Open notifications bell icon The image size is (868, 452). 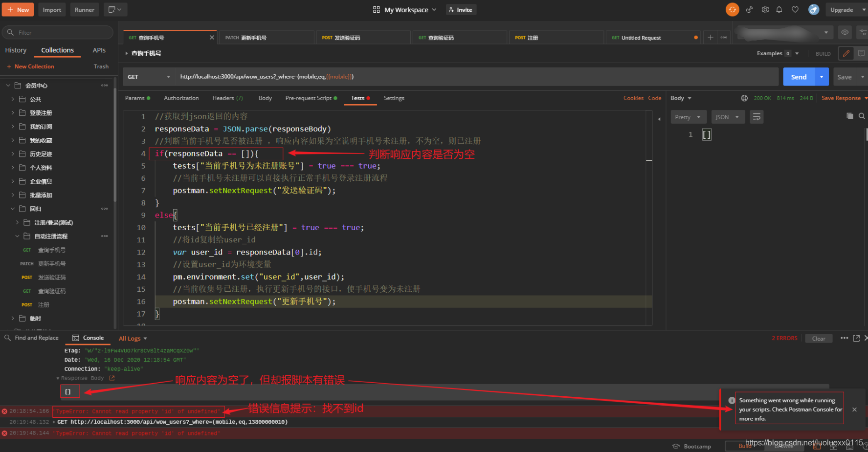tap(779, 10)
